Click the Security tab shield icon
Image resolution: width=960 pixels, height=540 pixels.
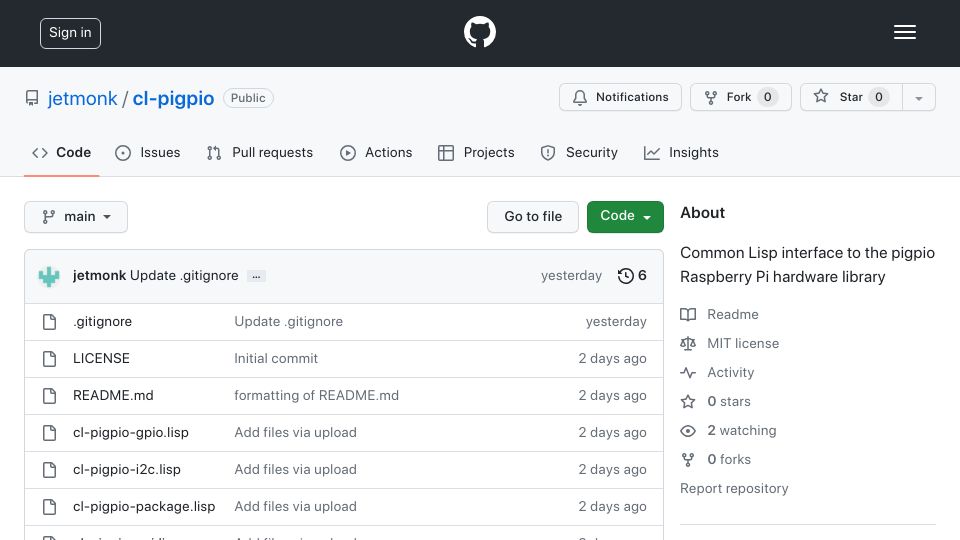pyautogui.click(x=548, y=153)
